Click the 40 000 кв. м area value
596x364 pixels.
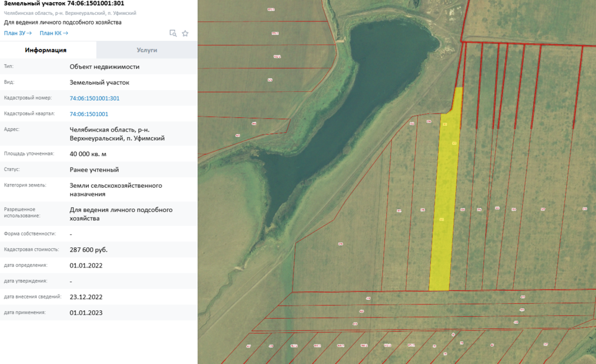click(88, 154)
